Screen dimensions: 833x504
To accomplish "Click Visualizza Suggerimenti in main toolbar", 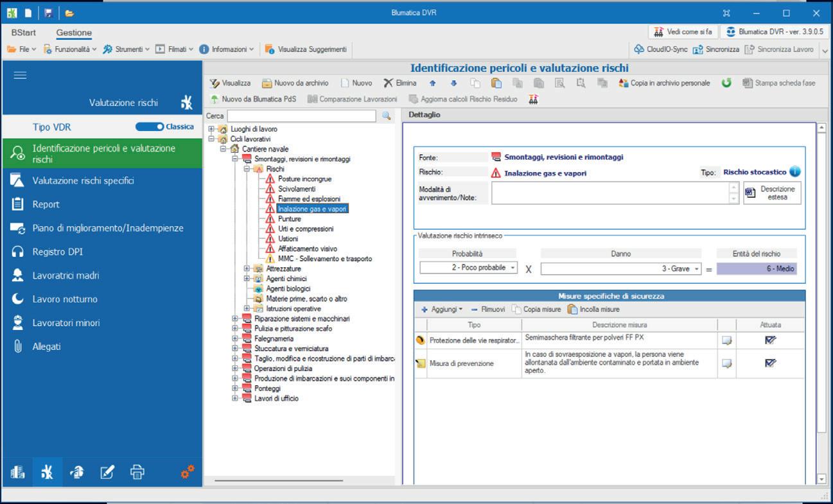I will click(306, 49).
